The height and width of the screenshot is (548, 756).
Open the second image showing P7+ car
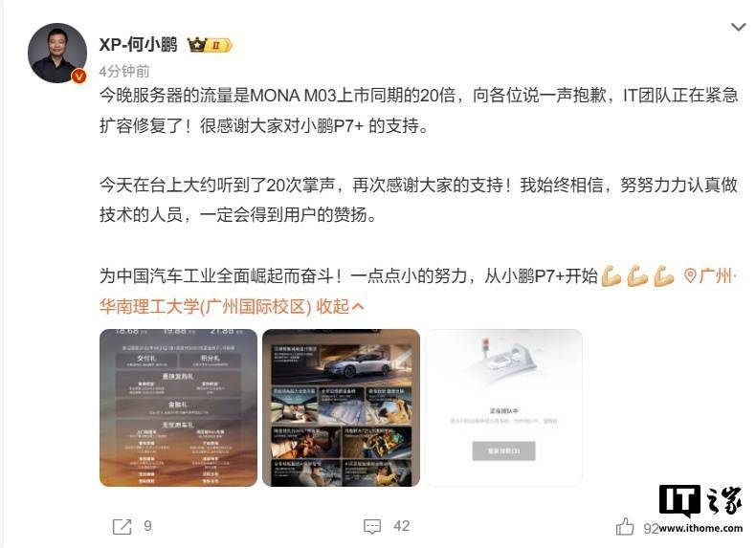click(x=341, y=407)
